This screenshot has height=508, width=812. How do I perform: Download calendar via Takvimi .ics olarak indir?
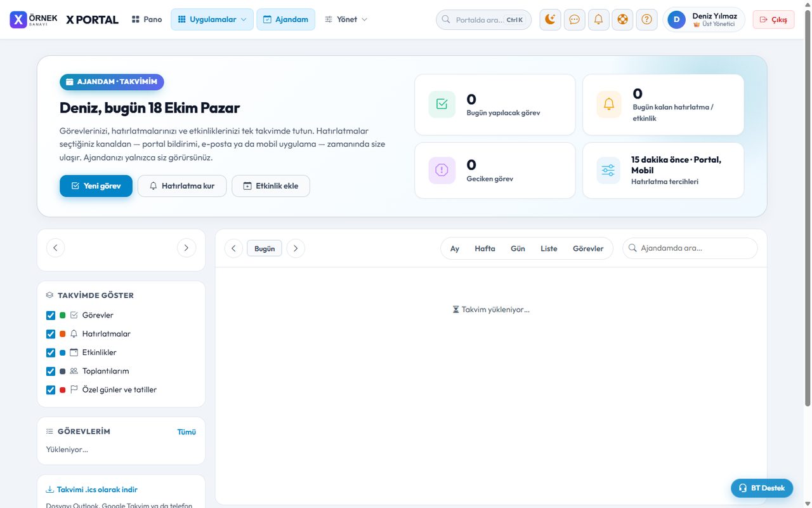(92, 490)
